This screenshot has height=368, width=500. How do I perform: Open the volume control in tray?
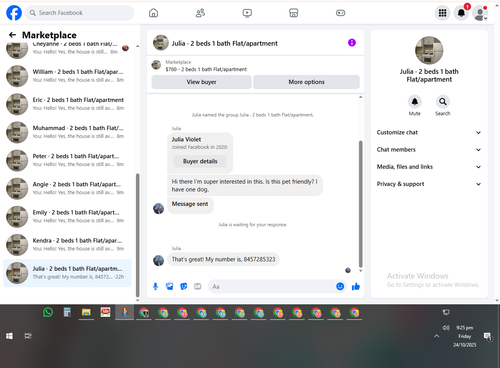click(x=446, y=328)
